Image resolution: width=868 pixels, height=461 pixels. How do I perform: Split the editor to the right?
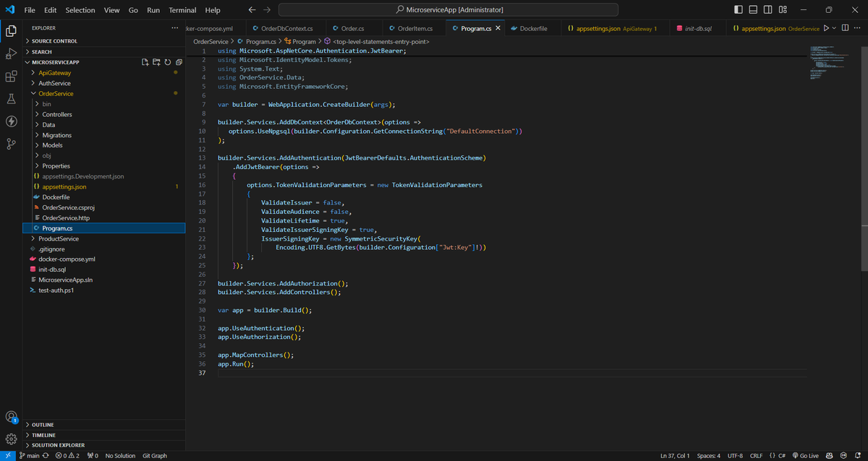846,28
